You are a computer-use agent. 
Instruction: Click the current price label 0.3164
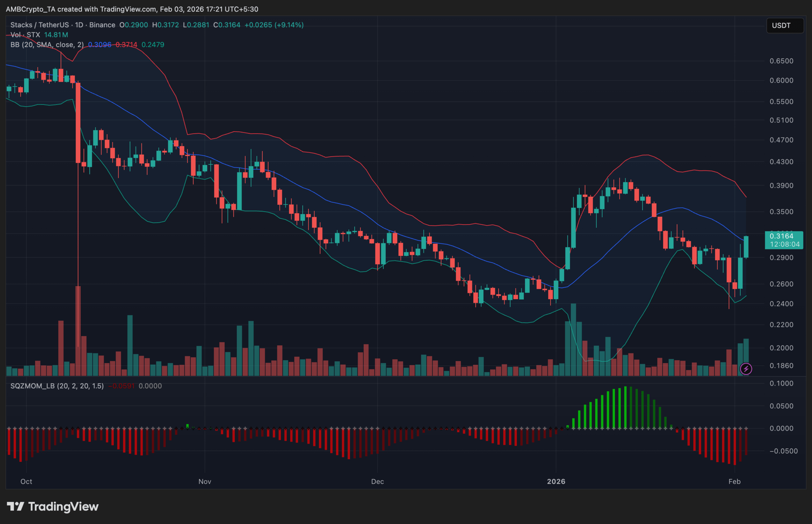pyautogui.click(x=782, y=236)
